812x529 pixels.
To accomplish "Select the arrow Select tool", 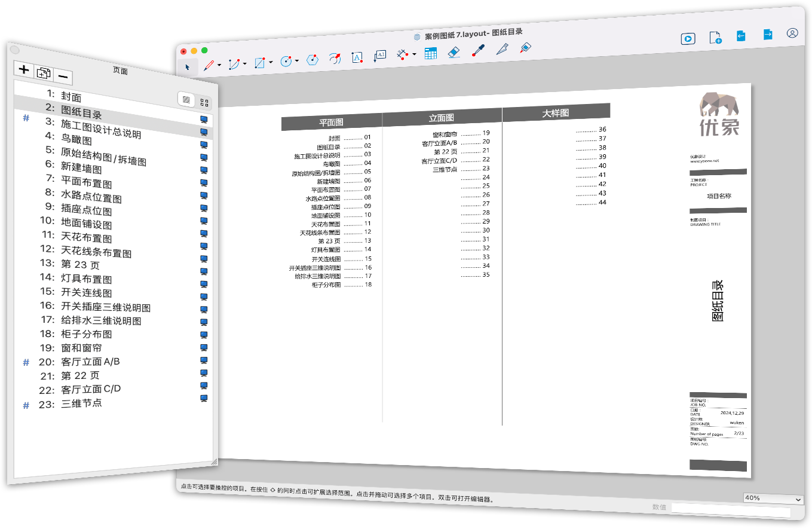I will pyautogui.click(x=187, y=67).
